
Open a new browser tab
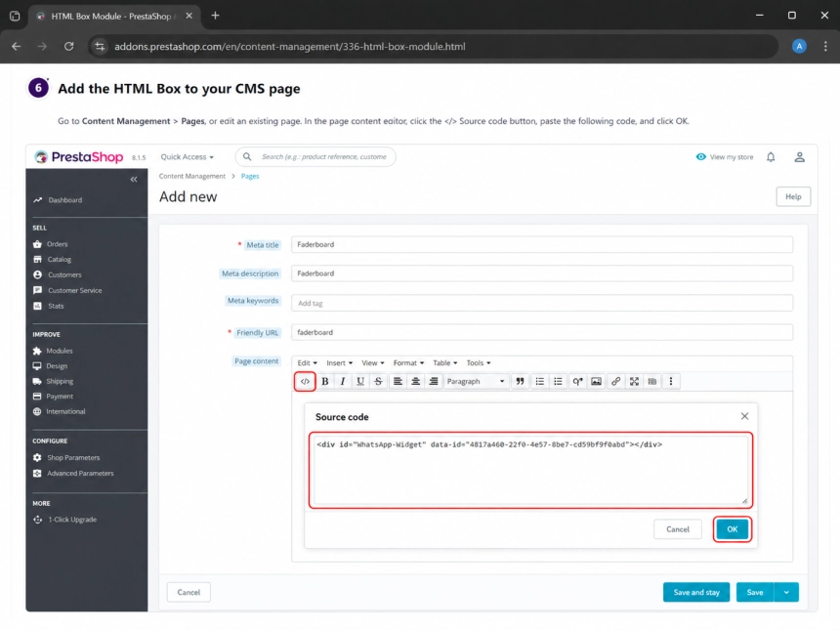coord(215,16)
